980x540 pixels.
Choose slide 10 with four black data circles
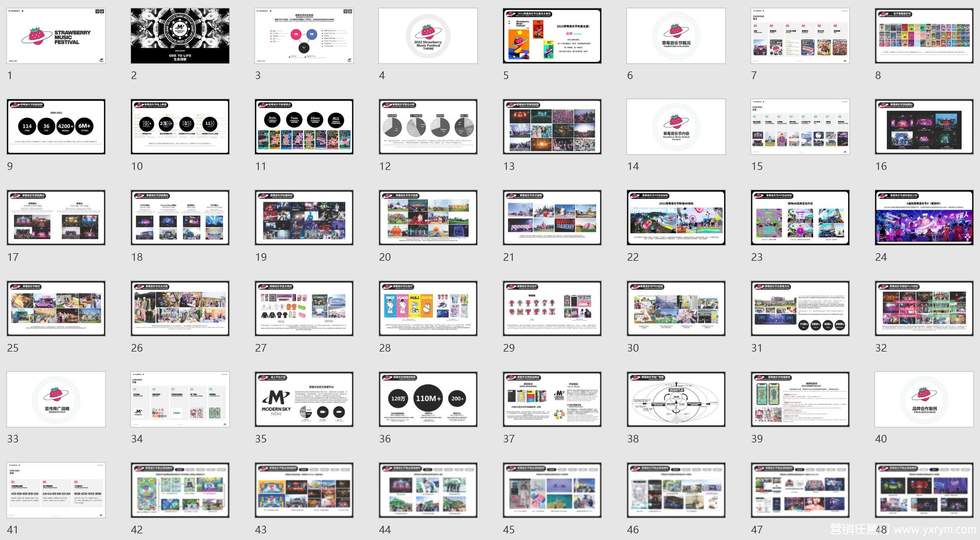180,127
